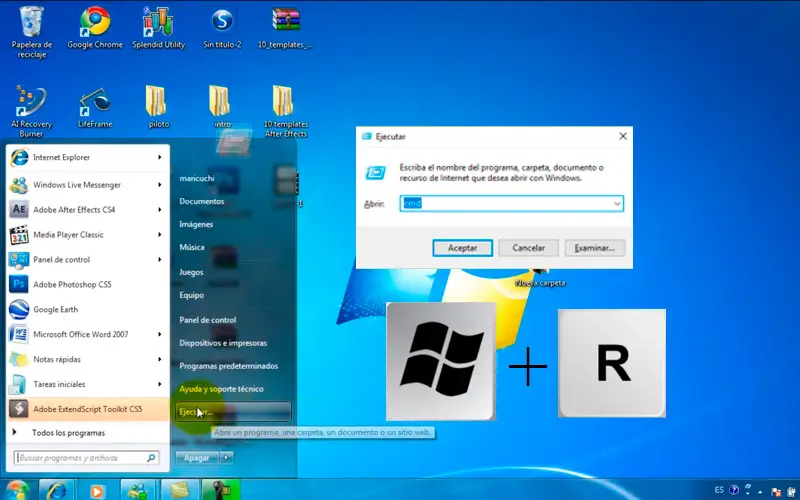
Task: Expand Tareas iniciales submenu arrow
Action: tap(160, 384)
